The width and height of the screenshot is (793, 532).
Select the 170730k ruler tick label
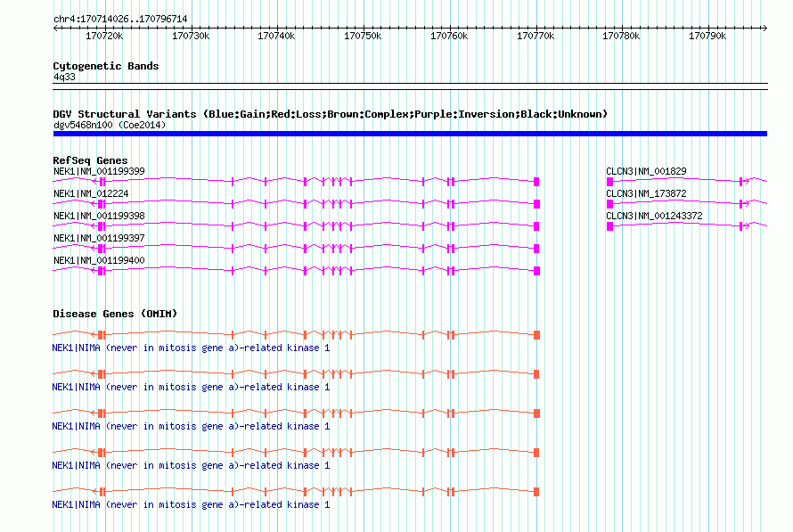191,36
